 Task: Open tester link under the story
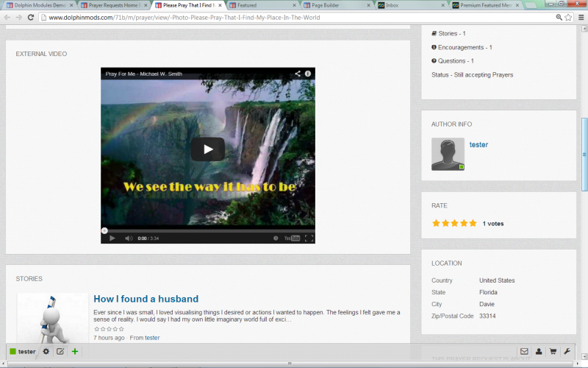152,338
